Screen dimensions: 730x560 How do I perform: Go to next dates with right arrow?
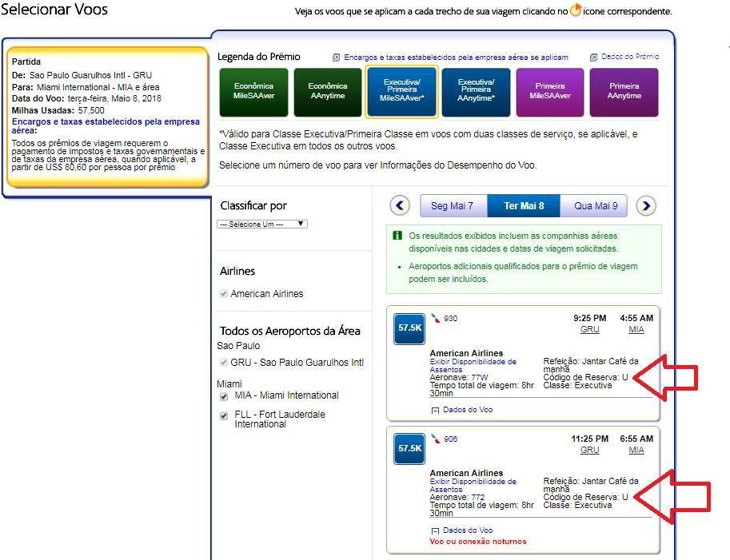(646, 205)
